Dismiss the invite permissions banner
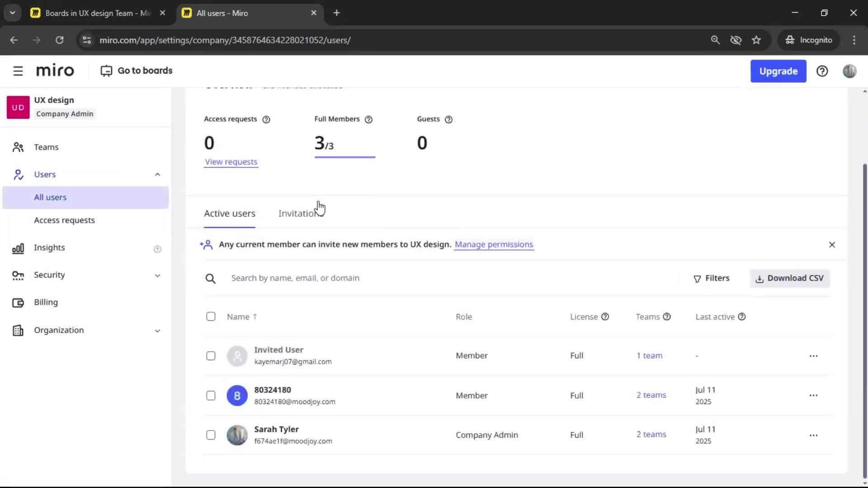The image size is (868, 488). click(x=832, y=244)
